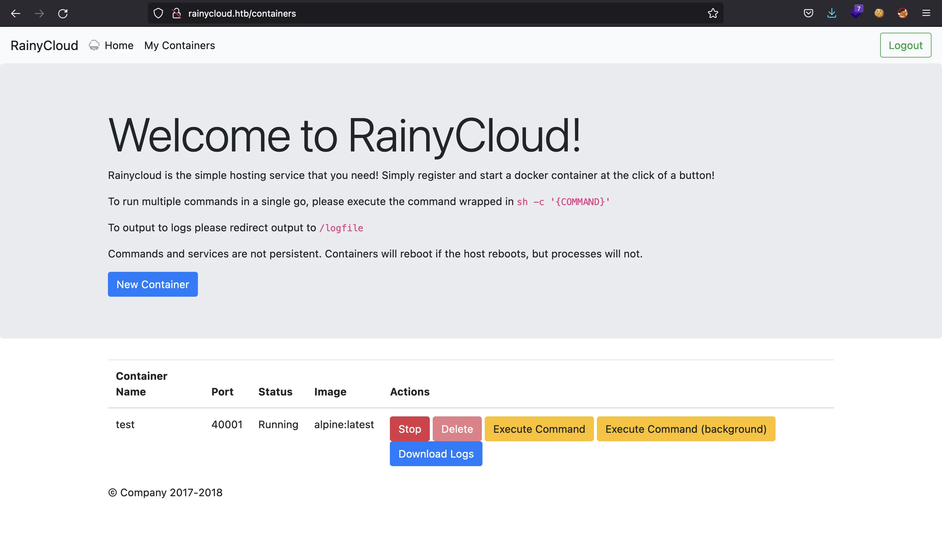Open the downloads arrow icon

(x=831, y=14)
